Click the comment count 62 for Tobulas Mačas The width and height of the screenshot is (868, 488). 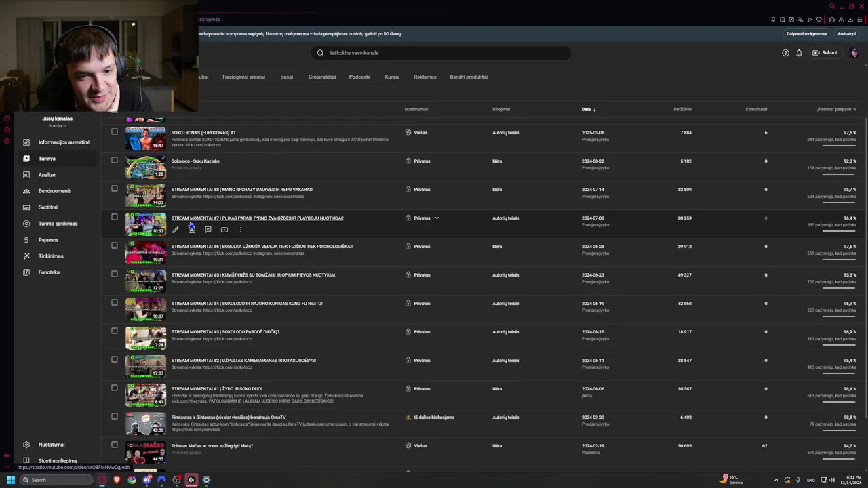click(x=764, y=446)
